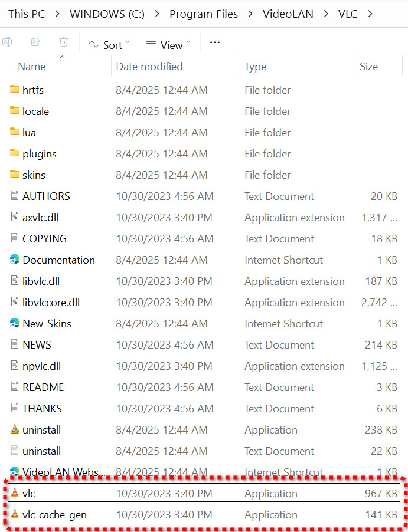Click the lua folder icon
This screenshot has width=408, height=532.
tap(15, 132)
